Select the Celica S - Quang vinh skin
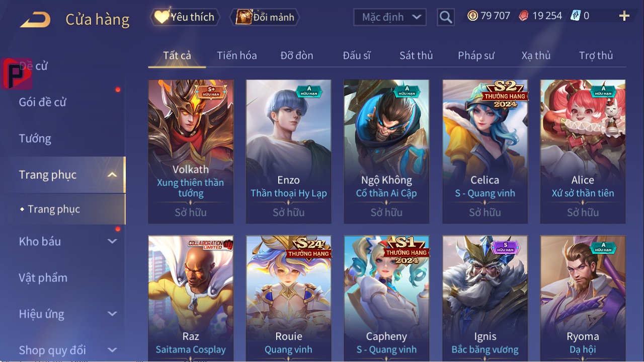The width and height of the screenshot is (644, 362). pos(485,152)
